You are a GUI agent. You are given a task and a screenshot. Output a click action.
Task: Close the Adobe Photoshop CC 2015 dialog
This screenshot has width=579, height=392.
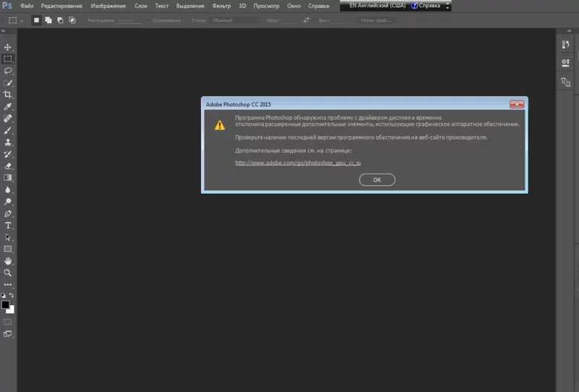point(517,104)
